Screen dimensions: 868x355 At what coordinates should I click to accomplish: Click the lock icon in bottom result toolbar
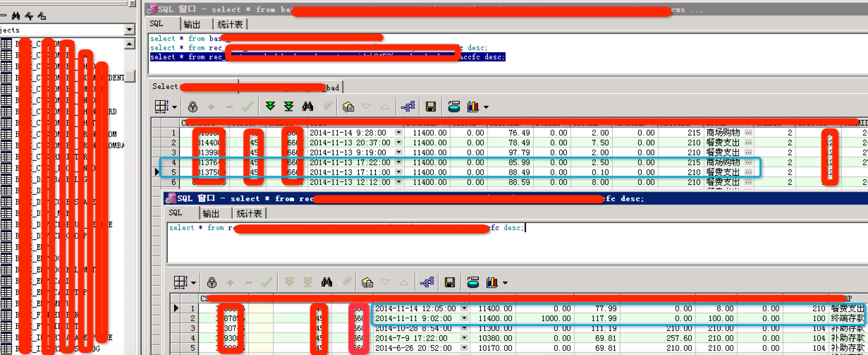(212, 282)
